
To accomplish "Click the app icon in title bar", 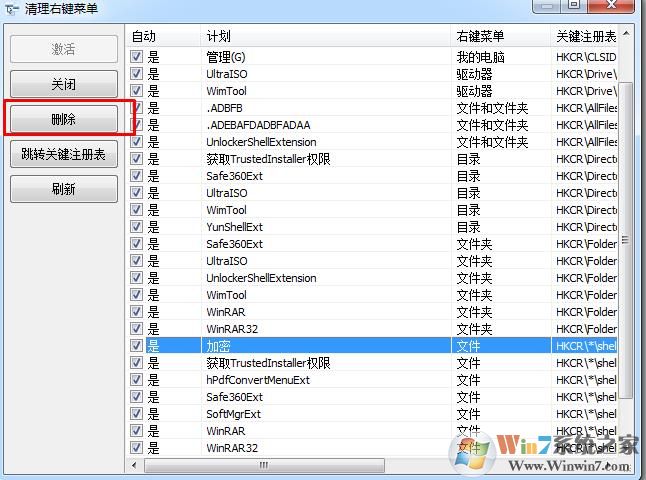I will coord(12,9).
